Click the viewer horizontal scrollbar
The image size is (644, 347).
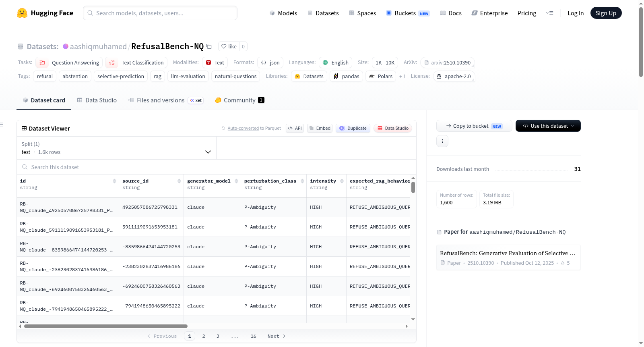coord(106,326)
